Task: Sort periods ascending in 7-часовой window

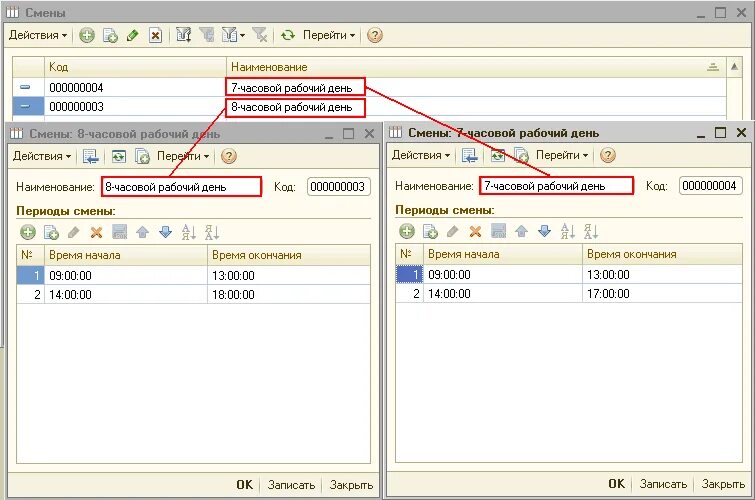Action: pyautogui.click(x=568, y=231)
